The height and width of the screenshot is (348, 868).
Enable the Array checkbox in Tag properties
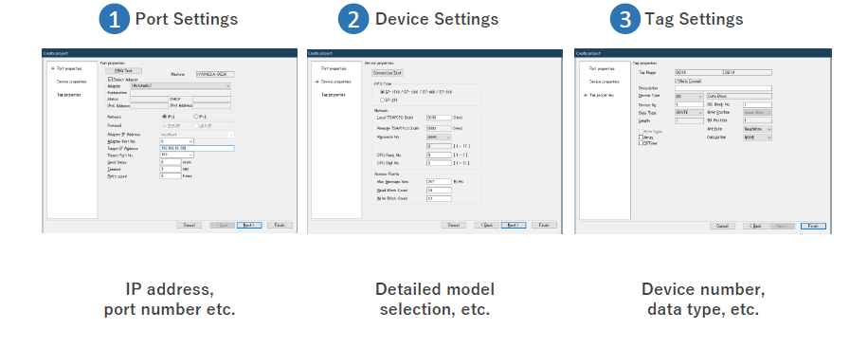click(641, 137)
